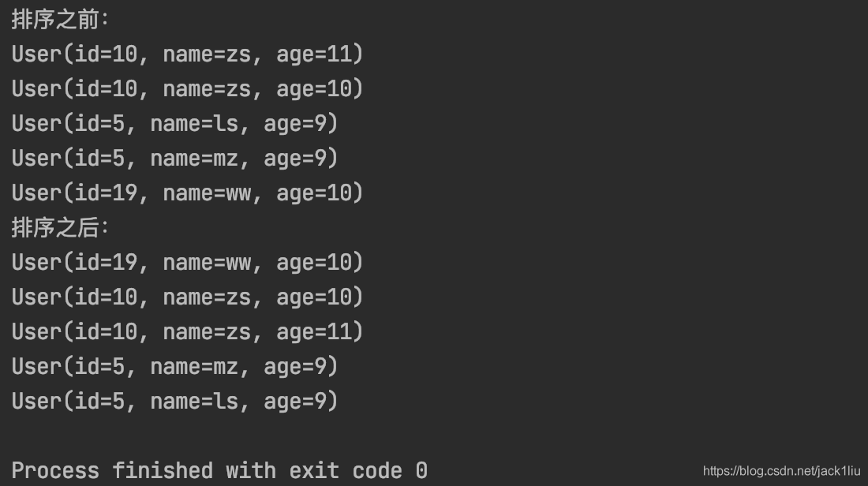The width and height of the screenshot is (868, 486).
Task: Click "age=11" in the first unsorted User line
Action: (x=314, y=54)
